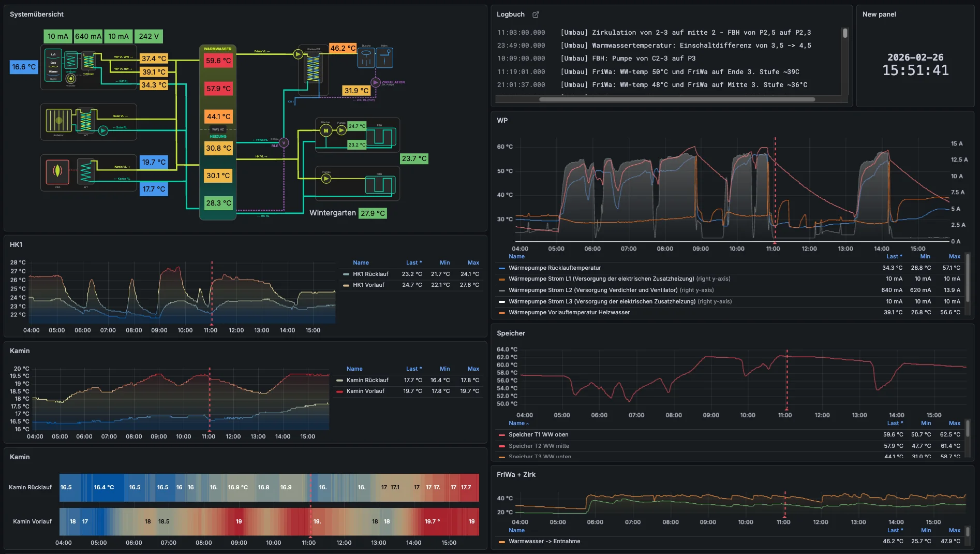Click the solar Kollektor panel icon
This screenshot has height=554, width=980.
click(58, 121)
